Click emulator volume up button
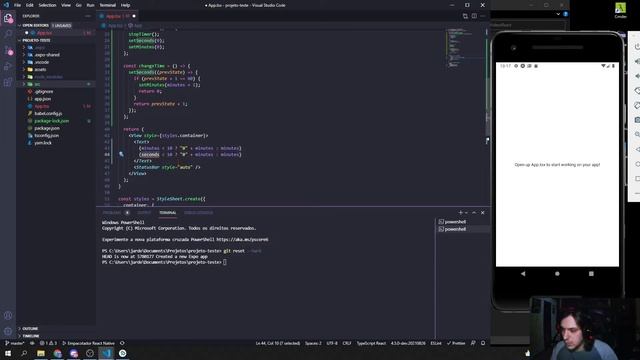Image resolution: width=640 pixels, height=360 pixels. (637, 61)
